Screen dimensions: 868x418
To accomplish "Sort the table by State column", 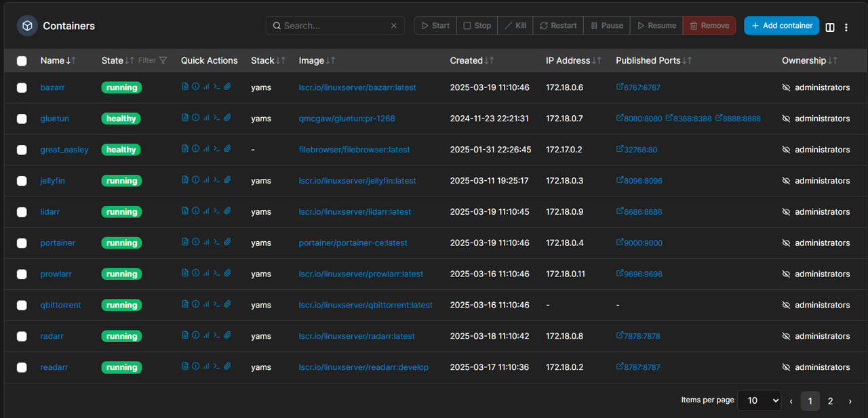I will coord(118,60).
